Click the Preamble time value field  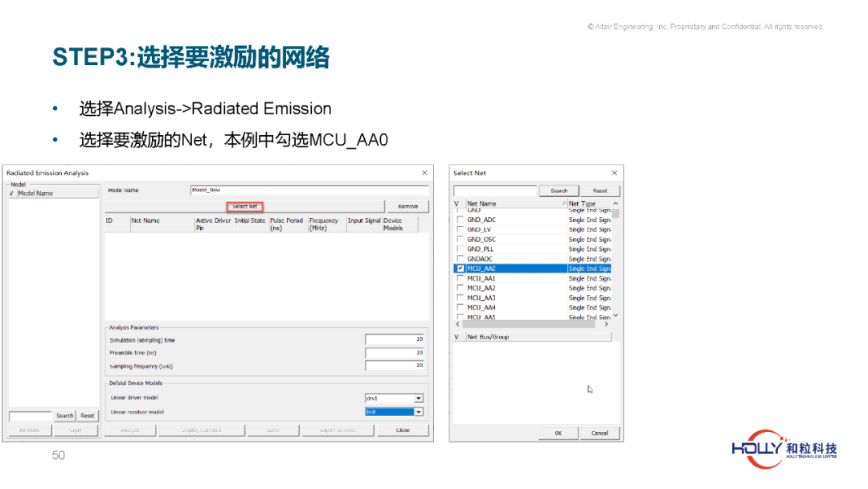click(x=394, y=353)
